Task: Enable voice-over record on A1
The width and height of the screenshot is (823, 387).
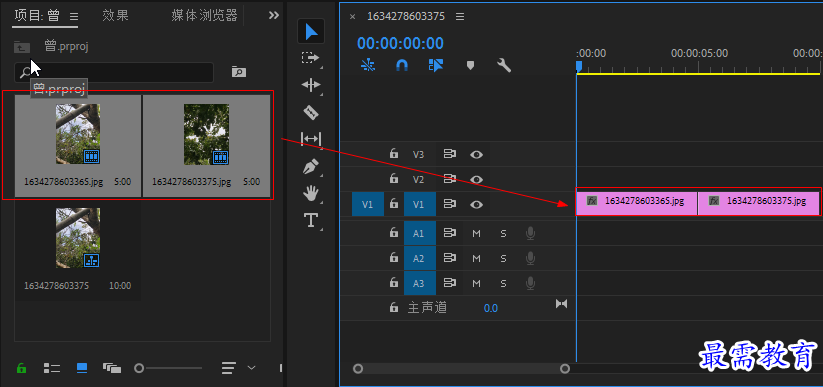Action: point(530,233)
